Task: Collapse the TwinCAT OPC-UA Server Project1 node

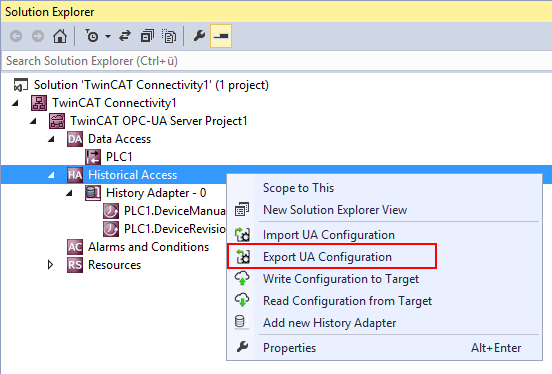Action: coord(33,121)
